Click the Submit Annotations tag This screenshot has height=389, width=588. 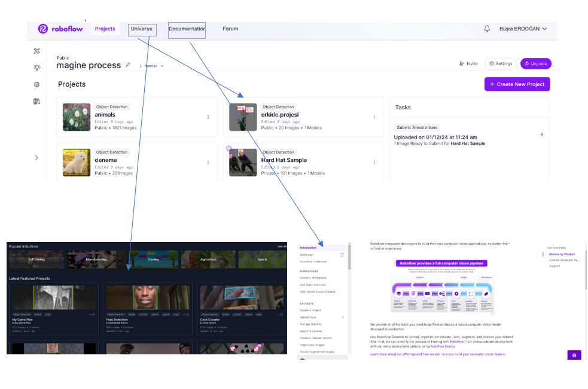[x=417, y=127]
